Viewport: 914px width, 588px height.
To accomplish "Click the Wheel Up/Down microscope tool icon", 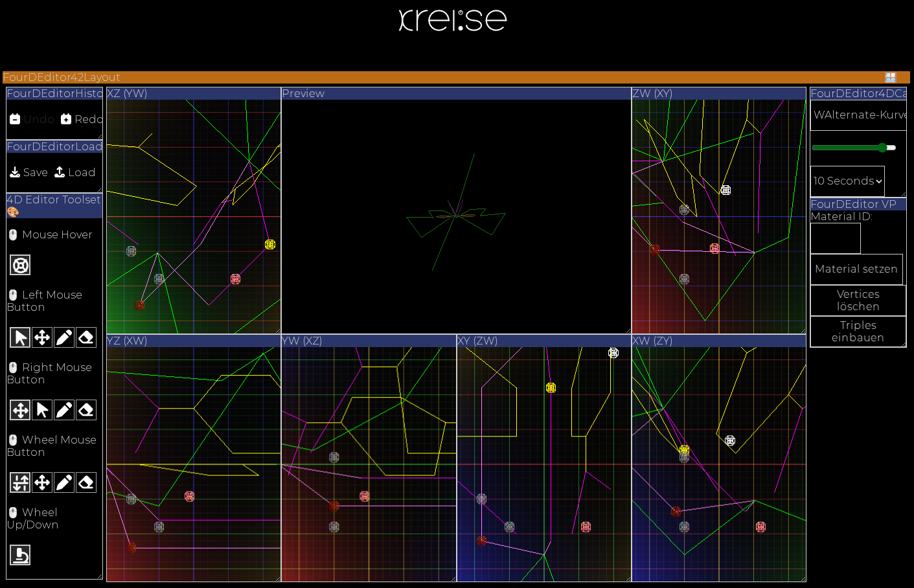I will [20, 555].
